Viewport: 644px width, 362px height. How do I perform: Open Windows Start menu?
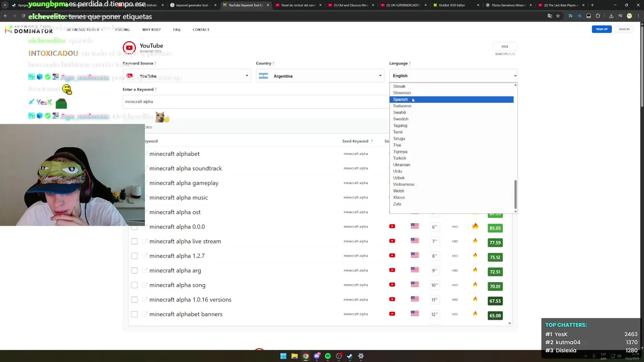pyautogui.click(x=283, y=356)
